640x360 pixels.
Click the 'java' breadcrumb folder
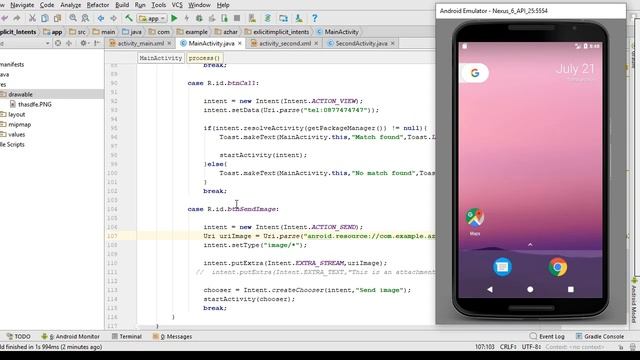coord(132,32)
